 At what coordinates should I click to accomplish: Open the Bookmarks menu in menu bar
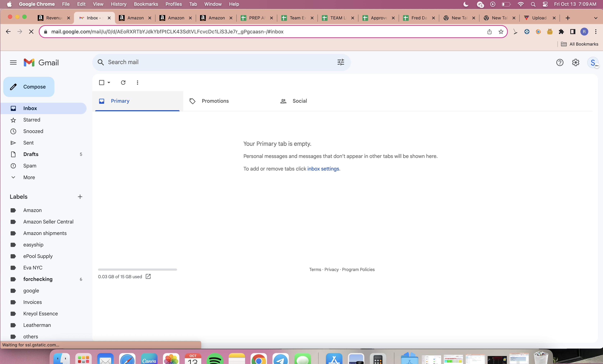tap(146, 4)
